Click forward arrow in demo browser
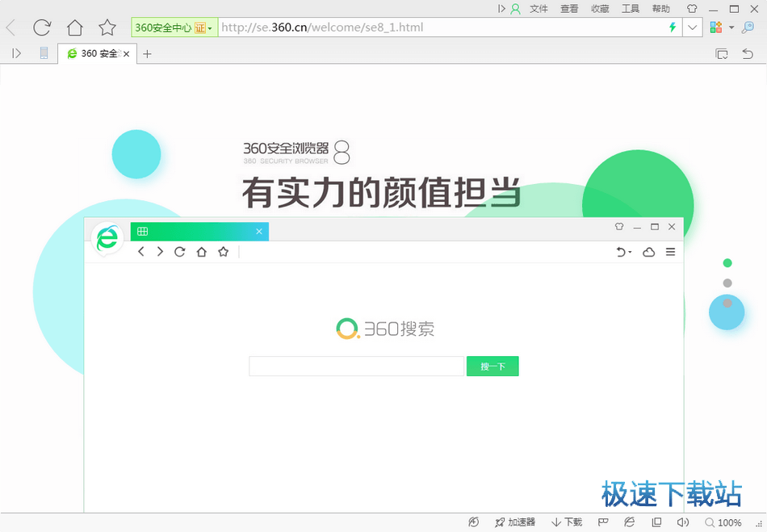This screenshot has width=767, height=532. 160,252
